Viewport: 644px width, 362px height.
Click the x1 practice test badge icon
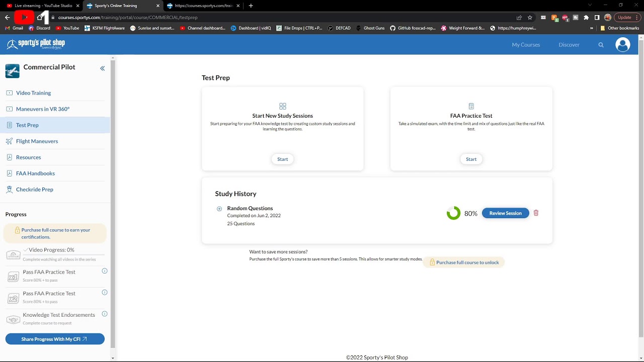13,277
